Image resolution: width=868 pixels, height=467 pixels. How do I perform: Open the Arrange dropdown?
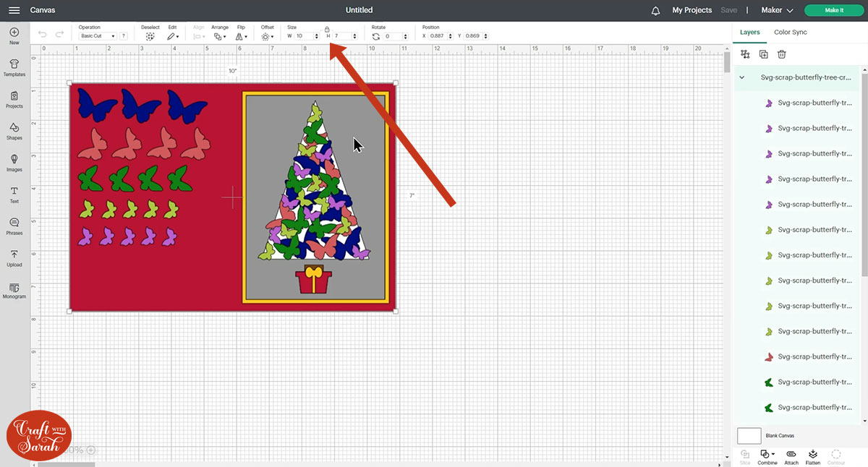coord(220,36)
